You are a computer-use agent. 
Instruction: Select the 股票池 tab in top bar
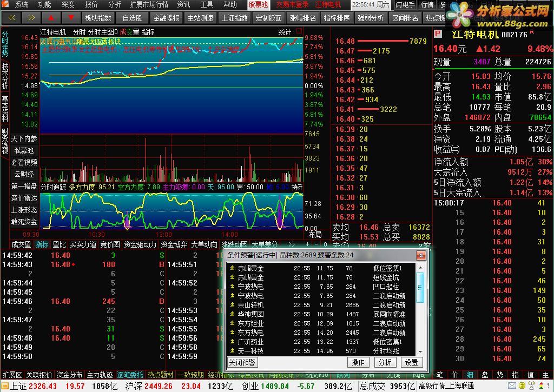click(x=258, y=4)
